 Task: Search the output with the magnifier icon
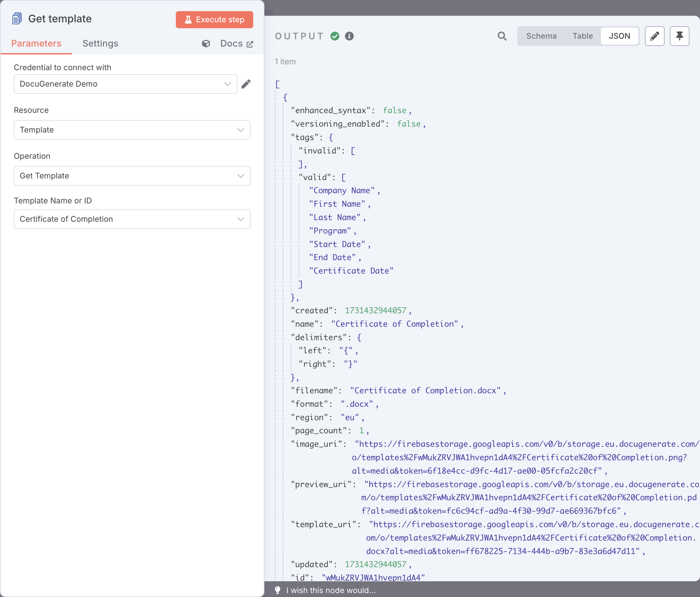502,36
